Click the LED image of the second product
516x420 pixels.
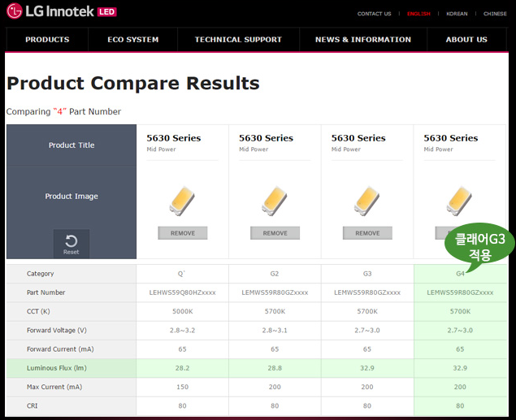pyautogui.click(x=275, y=201)
